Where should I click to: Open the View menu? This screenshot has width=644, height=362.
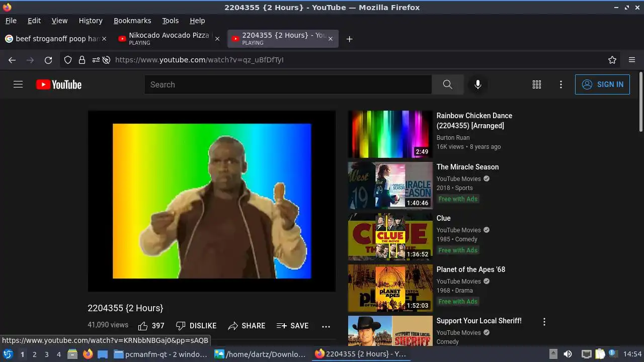pyautogui.click(x=59, y=21)
